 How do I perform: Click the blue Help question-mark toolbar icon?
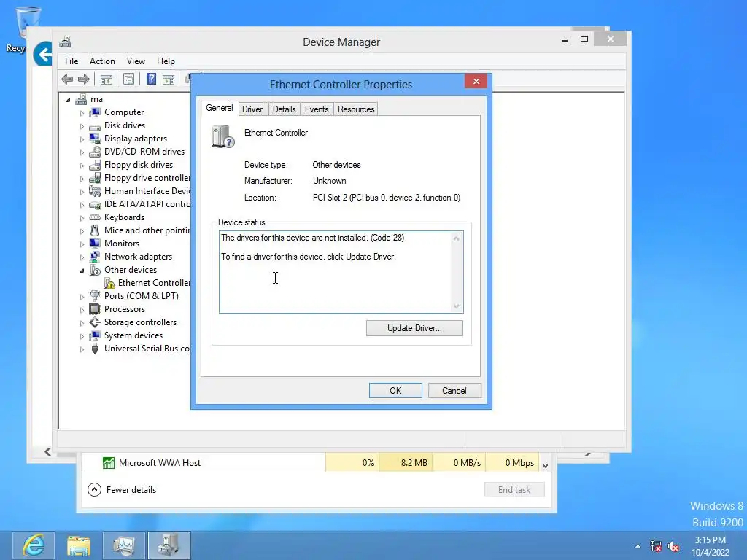[x=151, y=79]
